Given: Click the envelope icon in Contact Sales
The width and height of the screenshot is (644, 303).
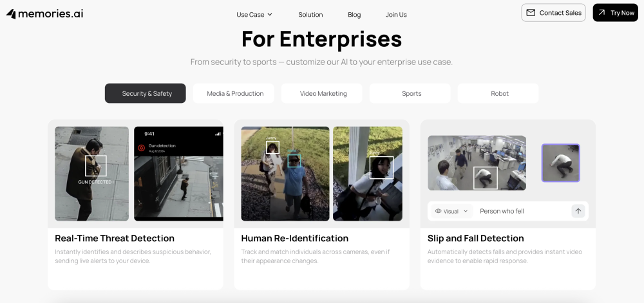Looking at the screenshot, I should (531, 13).
